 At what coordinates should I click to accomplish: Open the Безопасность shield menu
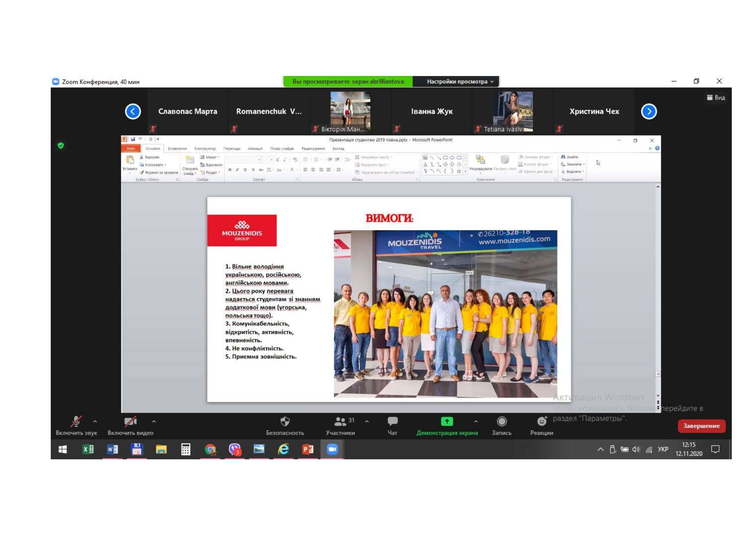pos(285,426)
